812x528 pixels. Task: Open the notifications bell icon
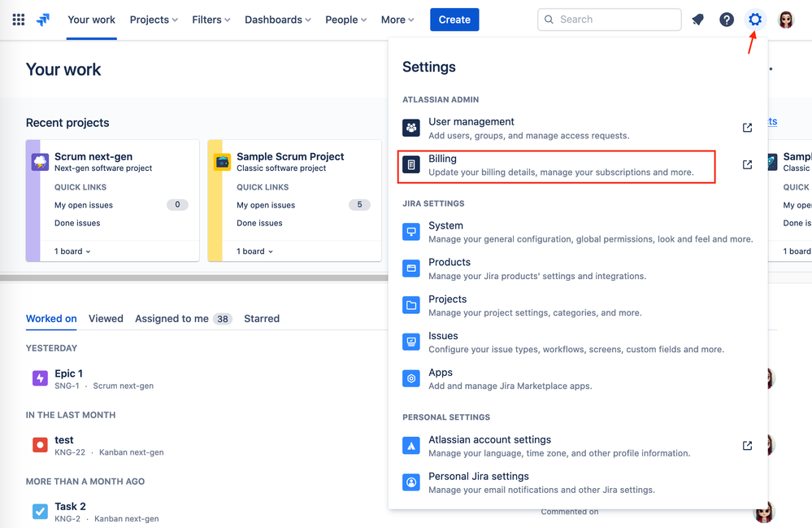click(698, 20)
